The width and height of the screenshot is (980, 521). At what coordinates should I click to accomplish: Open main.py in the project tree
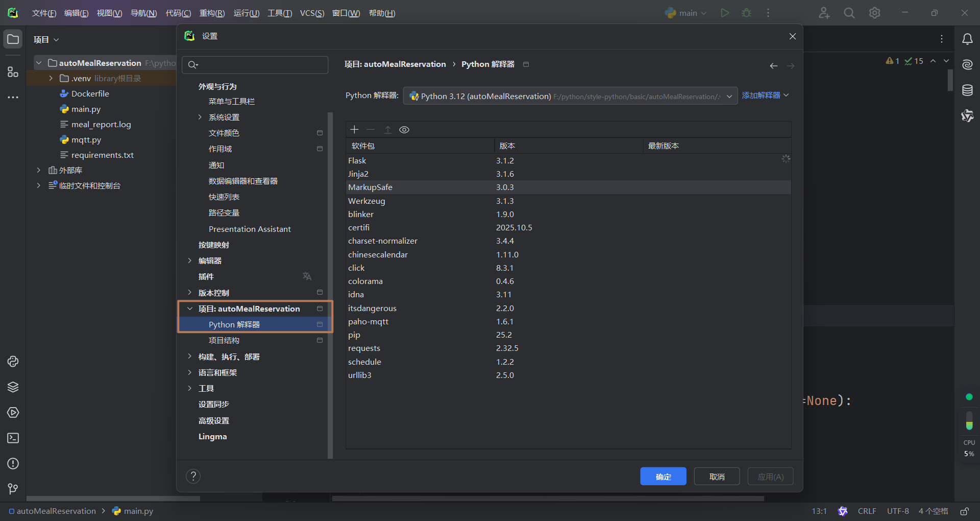(x=86, y=109)
